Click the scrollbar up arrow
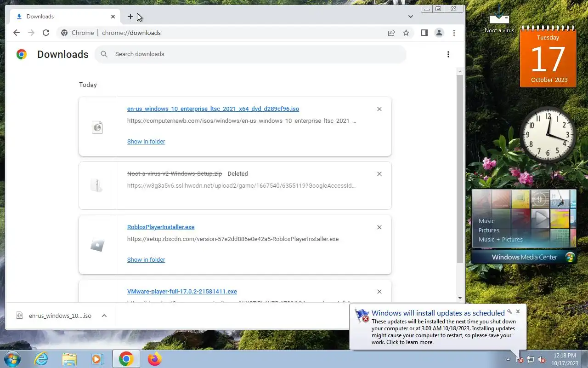Screen dimensions: 588x368 point(460,71)
